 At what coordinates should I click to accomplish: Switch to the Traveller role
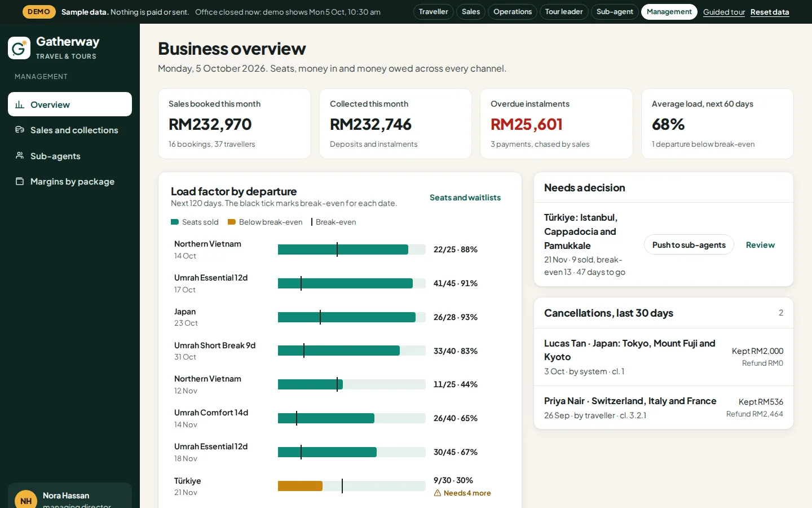click(433, 12)
